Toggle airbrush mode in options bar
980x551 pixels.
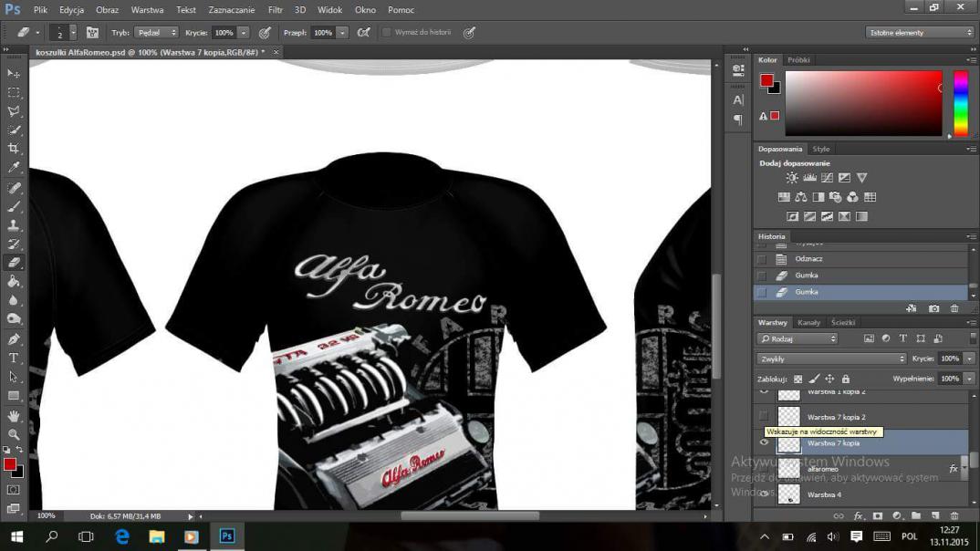click(363, 33)
